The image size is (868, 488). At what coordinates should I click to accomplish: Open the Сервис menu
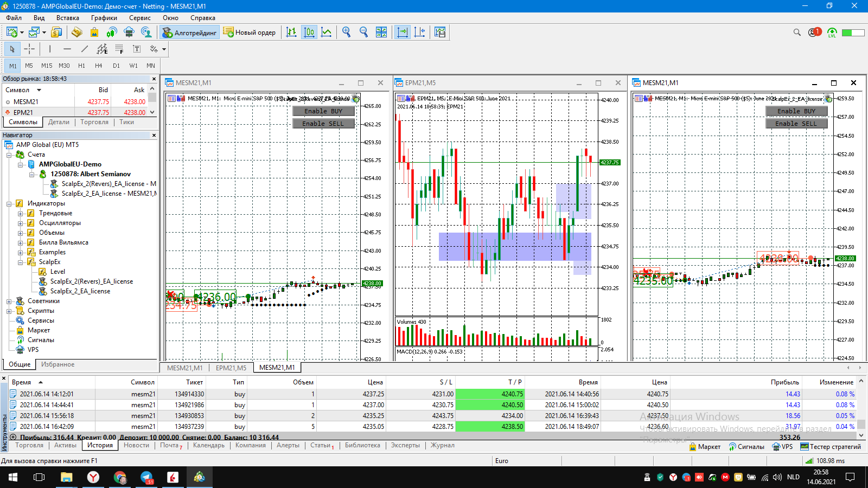click(x=140, y=18)
